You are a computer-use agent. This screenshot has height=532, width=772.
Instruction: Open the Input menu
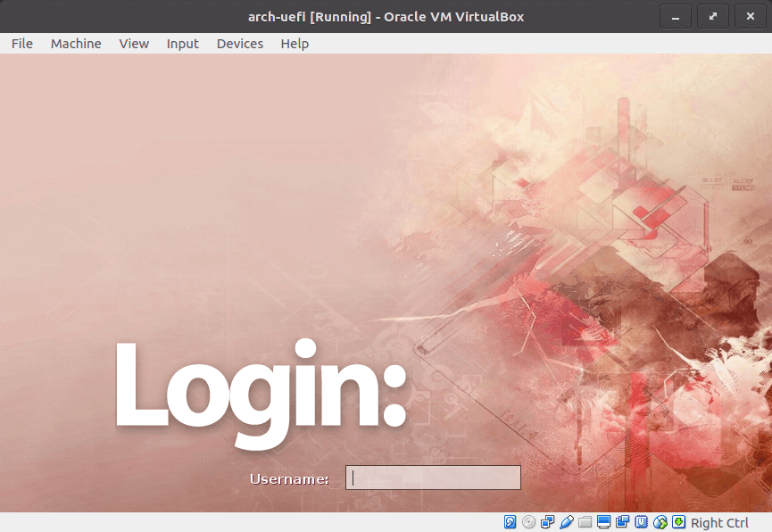[x=183, y=44]
